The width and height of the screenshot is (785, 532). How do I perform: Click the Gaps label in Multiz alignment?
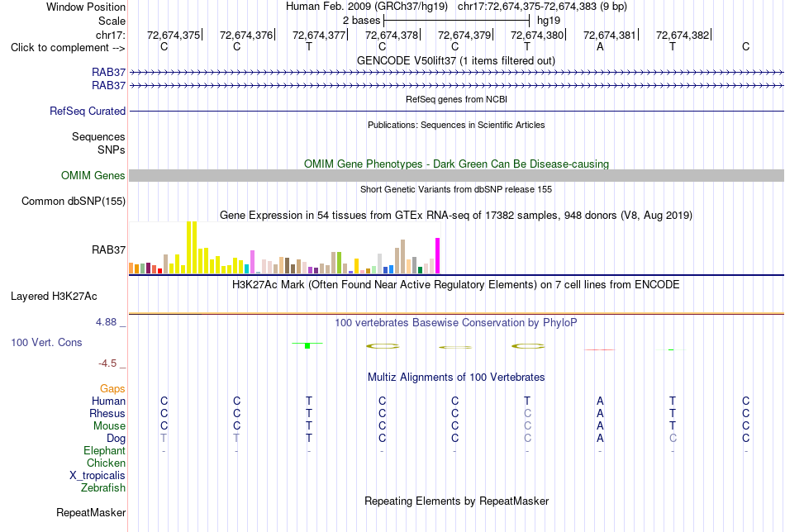(x=112, y=389)
